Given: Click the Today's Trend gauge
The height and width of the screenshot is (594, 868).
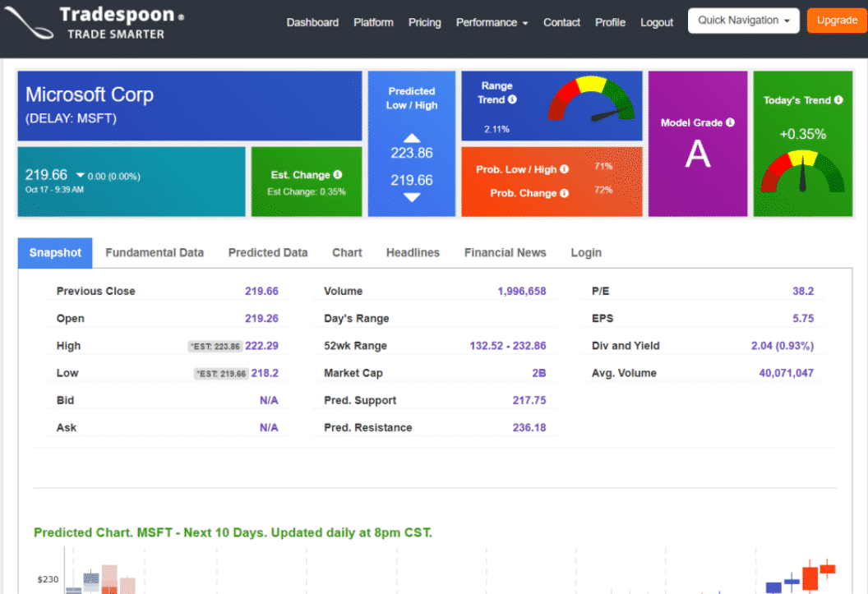Looking at the screenshot, I should (803, 172).
